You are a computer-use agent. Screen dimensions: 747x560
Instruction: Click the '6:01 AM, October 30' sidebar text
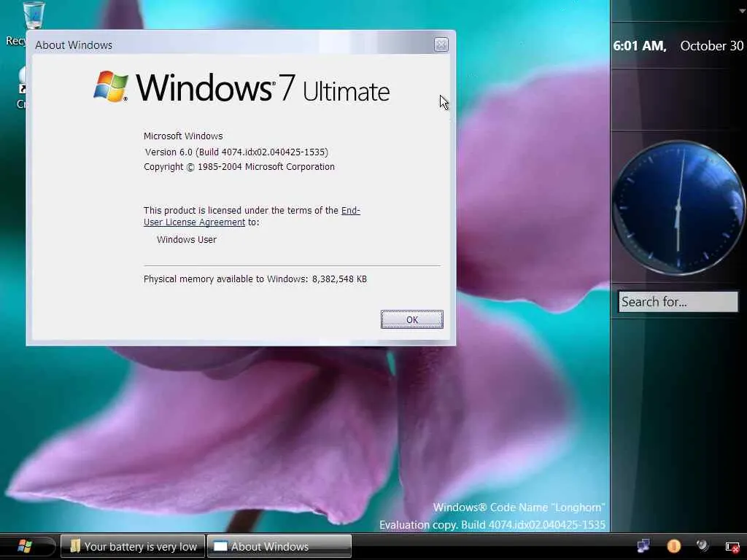[x=678, y=46]
